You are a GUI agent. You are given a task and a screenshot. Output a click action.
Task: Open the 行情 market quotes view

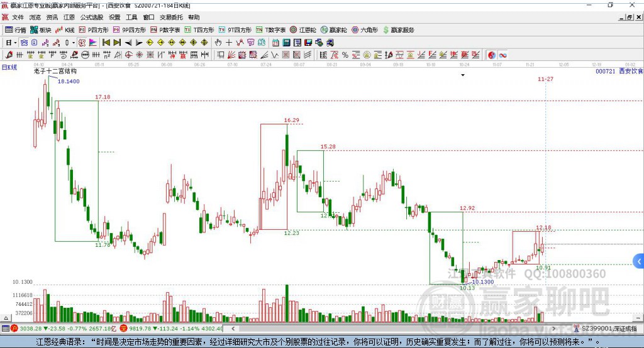click(16, 30)
